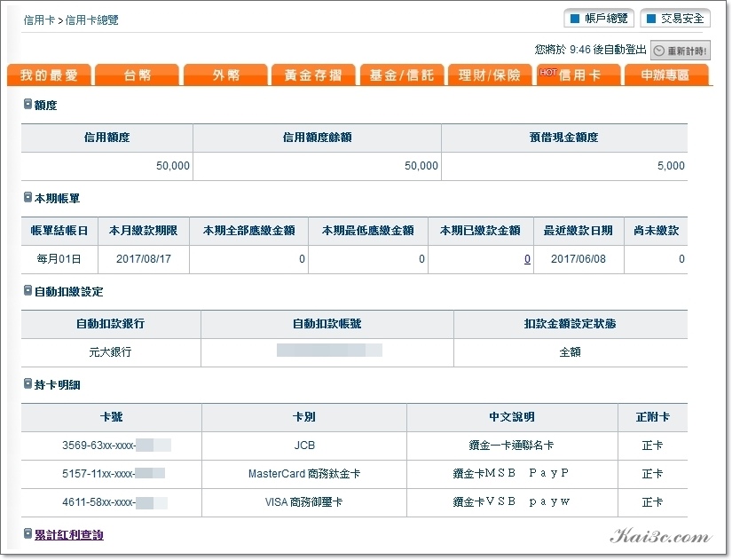732x560 pixels.
Task: Click the 信用卡 breadcrumb link
Action: click(x=39, y=20)
